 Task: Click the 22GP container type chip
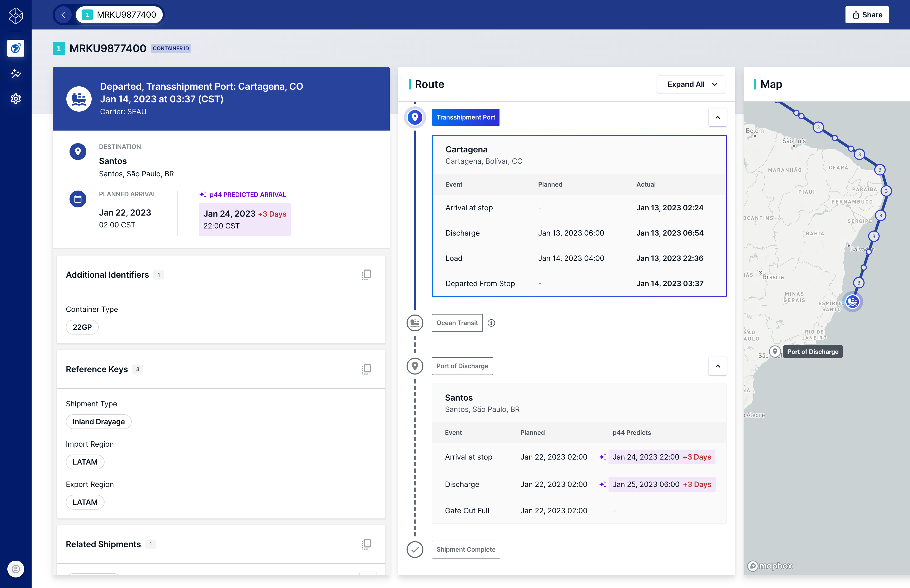(x=82, y=327)
